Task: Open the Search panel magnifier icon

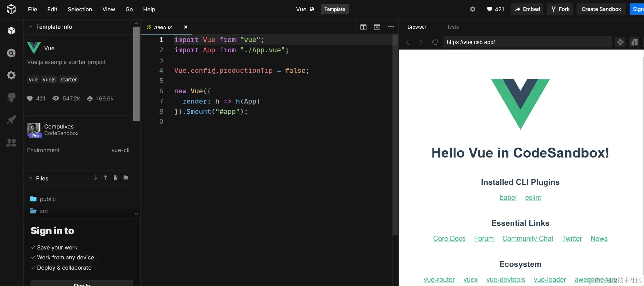Action: (11, 53)
